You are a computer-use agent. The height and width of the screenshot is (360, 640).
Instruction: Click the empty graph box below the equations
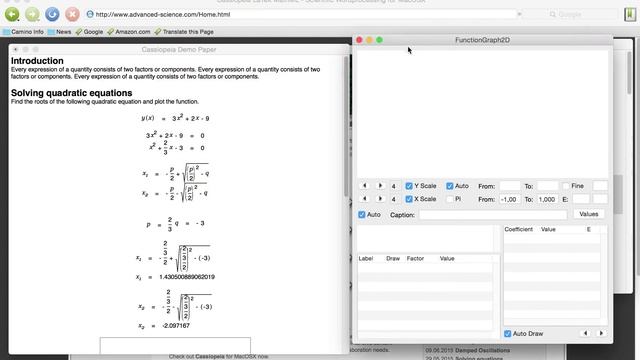point(175,345)
